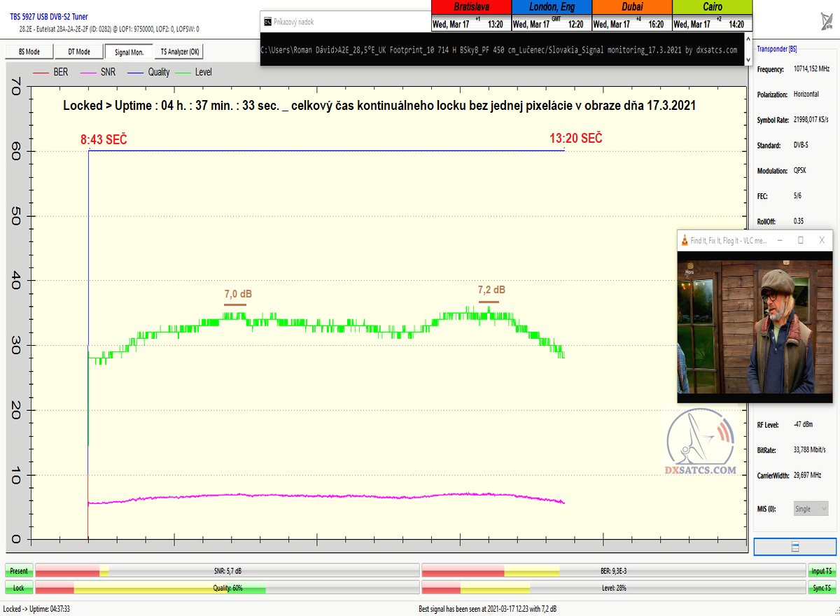Image resolution: width=840 pixels, height=616 pixels.
Task: Switch to the DT Mode tab
Action: [79, 52]
